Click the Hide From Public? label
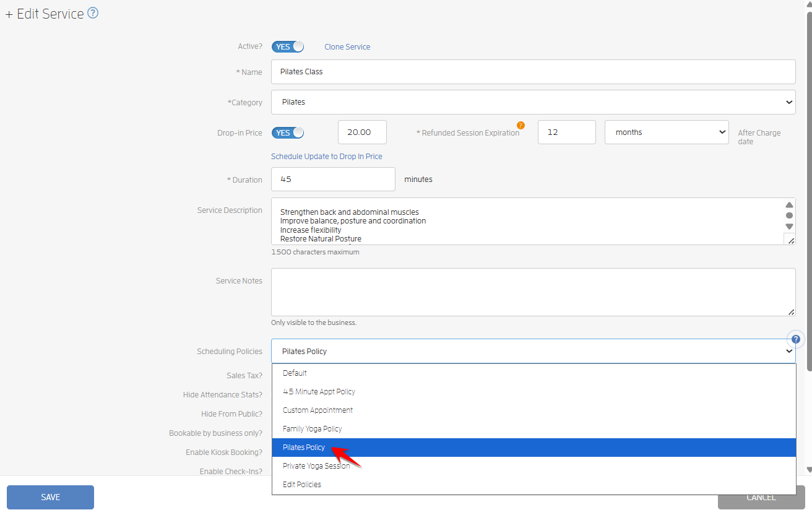The height and width of the screenshot is (515, 812). click(x=231, y=413)
